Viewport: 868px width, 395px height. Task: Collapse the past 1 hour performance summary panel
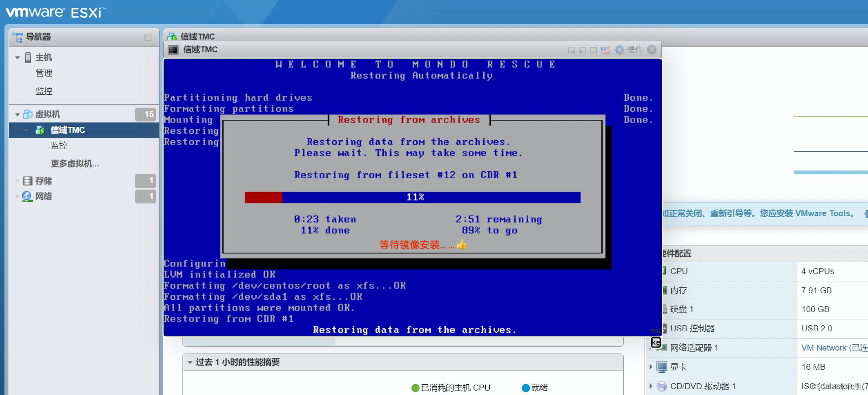tap(190, 362)
